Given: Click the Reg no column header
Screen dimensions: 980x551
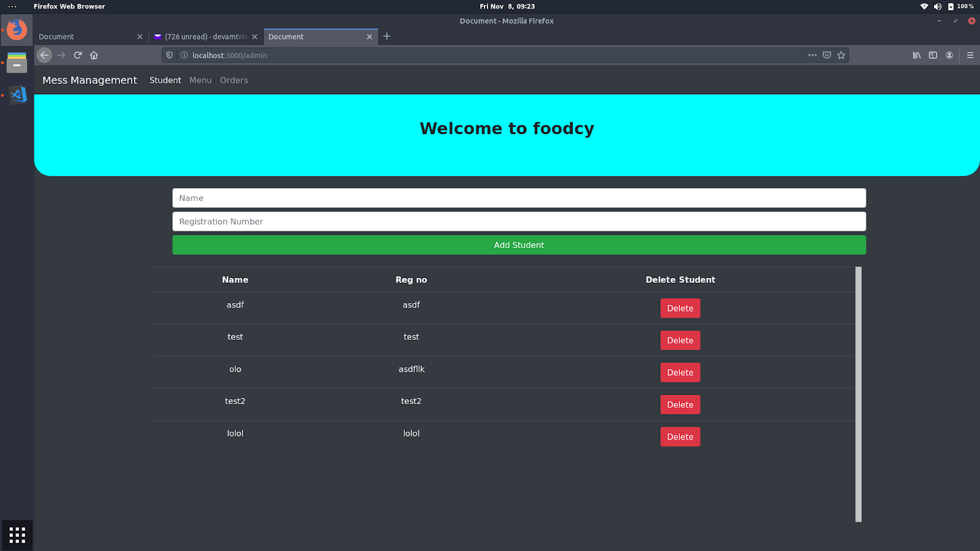Looking at the screenshot, I should (411, 280).
